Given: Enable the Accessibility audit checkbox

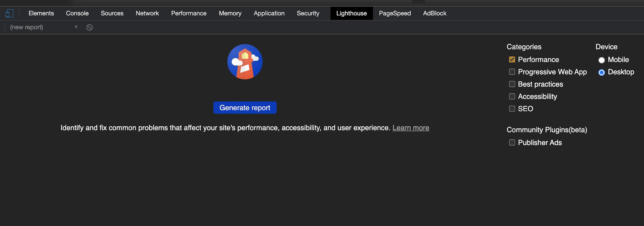Looking at the screenshot, I should coord(512,97).
